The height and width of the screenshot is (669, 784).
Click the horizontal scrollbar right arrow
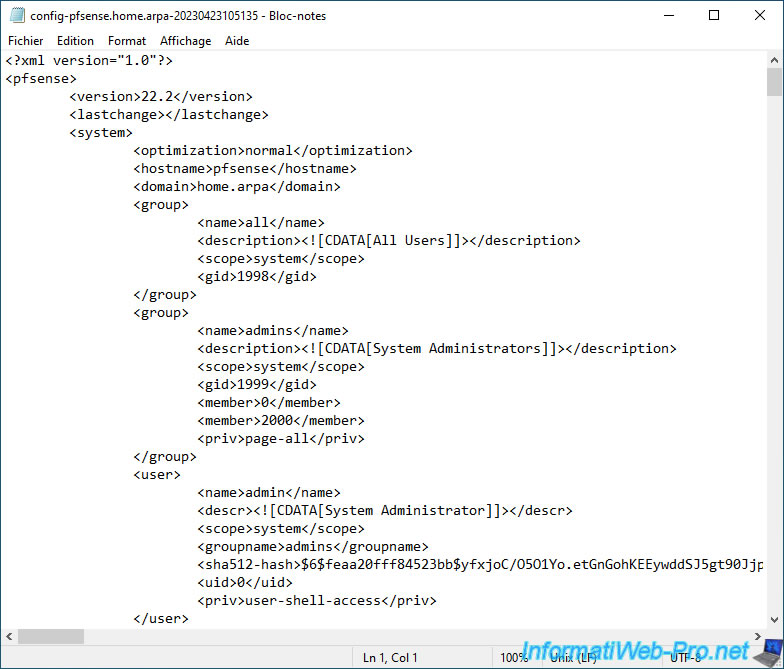click(x=758, y=636)
